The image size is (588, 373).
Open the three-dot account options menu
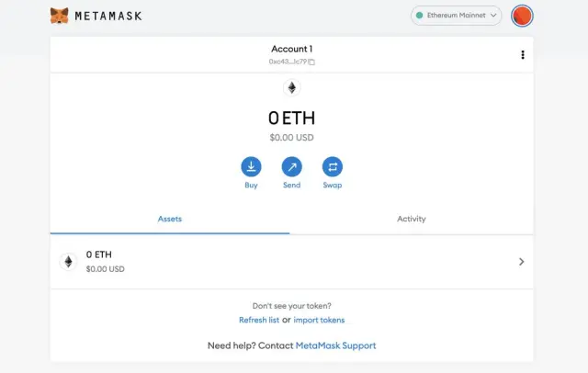click(523, 55)
